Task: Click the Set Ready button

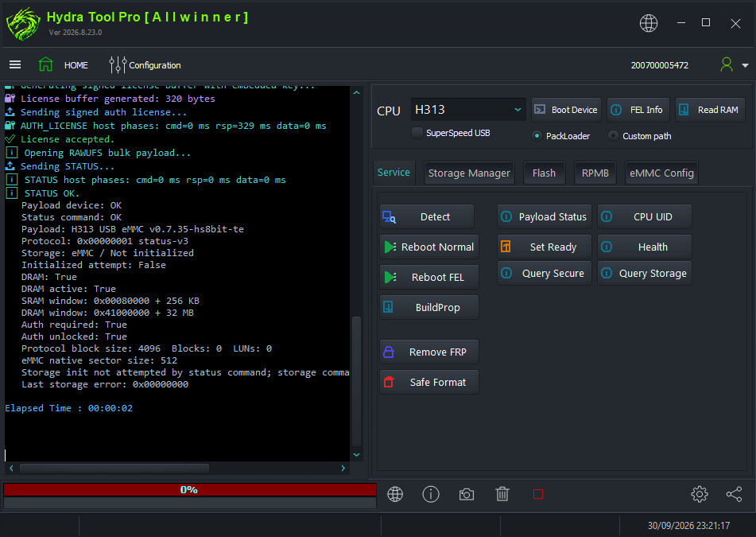Action: point(545,247)
